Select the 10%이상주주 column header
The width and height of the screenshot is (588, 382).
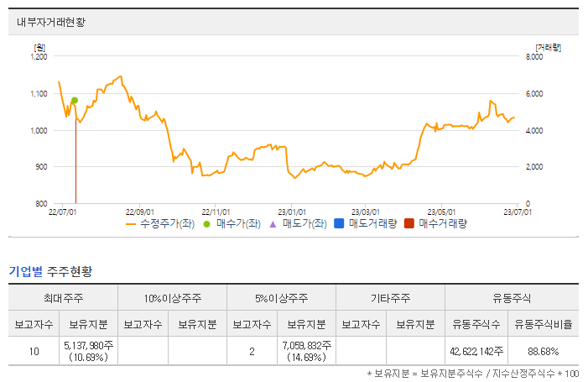tap(173, 298)
